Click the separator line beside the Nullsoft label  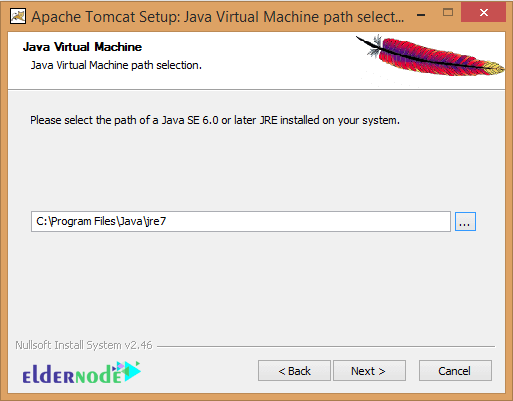tap(326, 346)
